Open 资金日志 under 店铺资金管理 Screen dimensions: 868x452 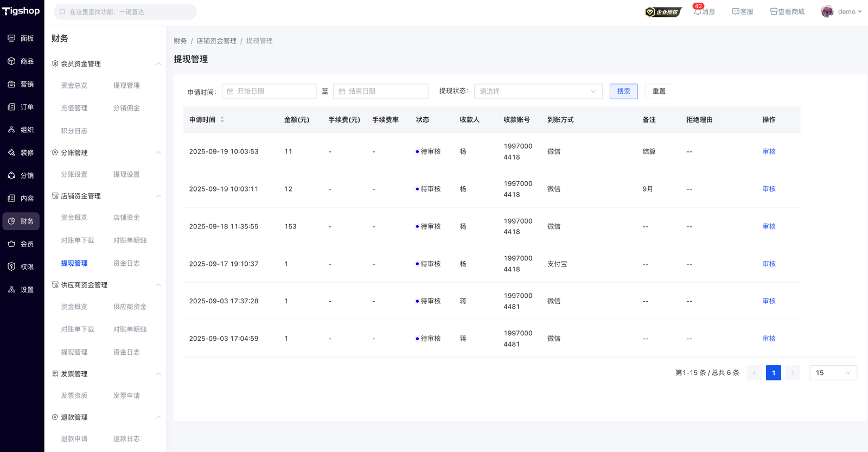tap(126, 263)
